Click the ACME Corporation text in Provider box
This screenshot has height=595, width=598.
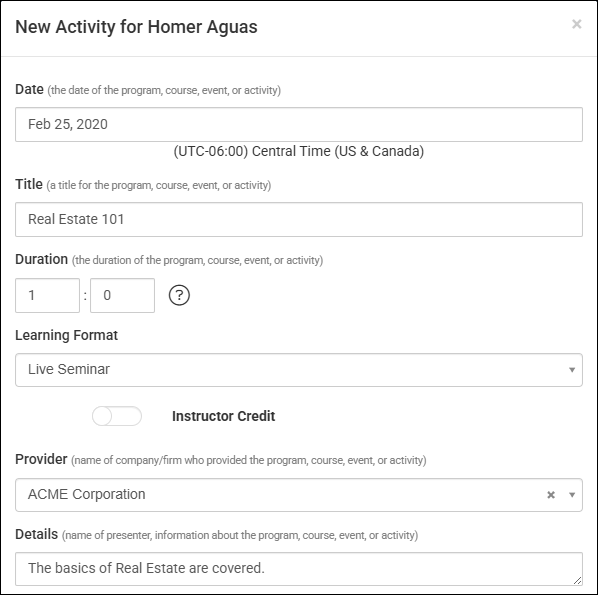[x=87, y=494]
